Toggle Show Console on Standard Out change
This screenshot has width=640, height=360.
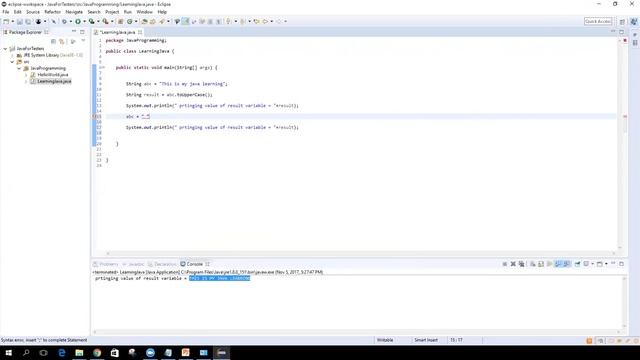pos(558,264)
